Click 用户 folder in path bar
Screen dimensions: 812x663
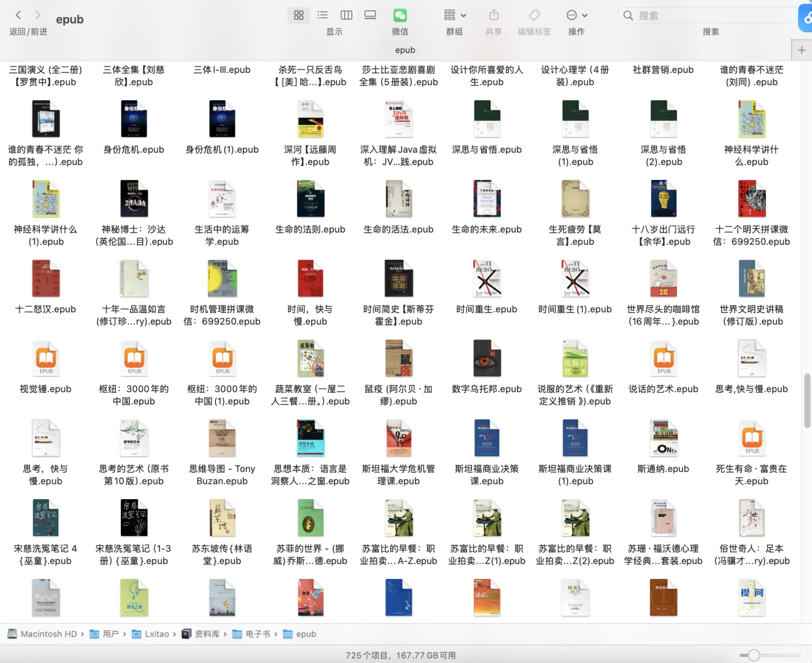(x=104, y=634)
